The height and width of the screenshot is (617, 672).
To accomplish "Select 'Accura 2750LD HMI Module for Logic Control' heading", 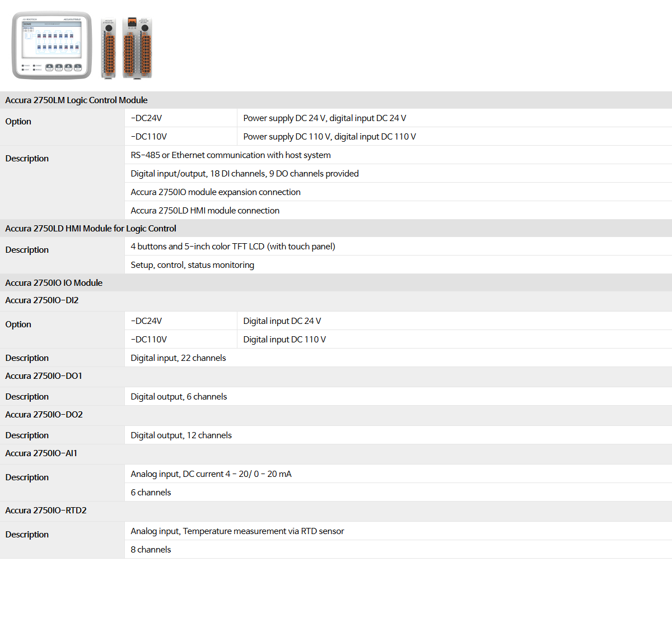I will click(91, 229).
